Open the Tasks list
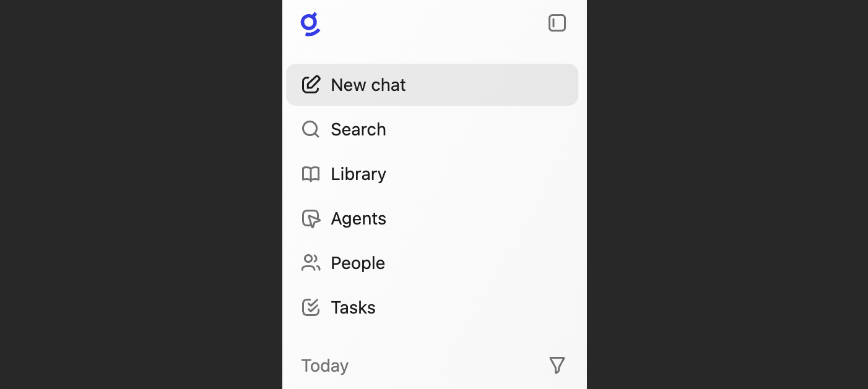868x389 pixels. [x=432, y=307]
